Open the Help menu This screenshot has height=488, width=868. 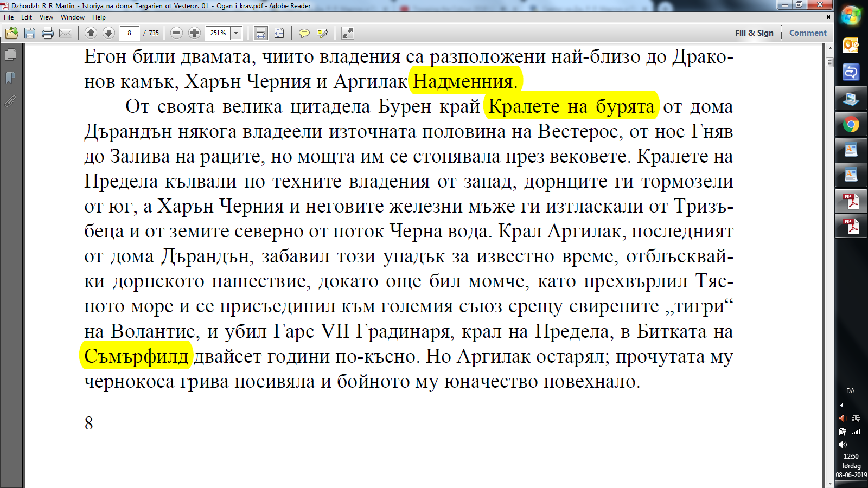[99, 17]
